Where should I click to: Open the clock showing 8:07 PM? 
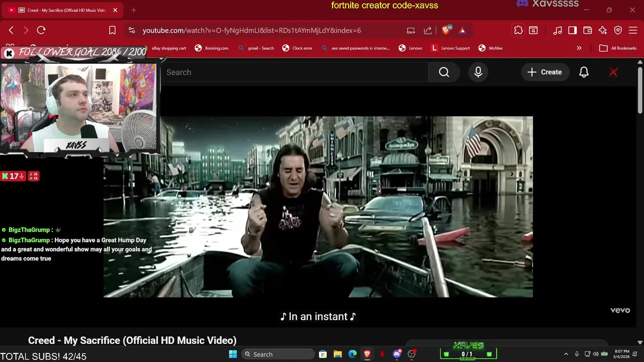click(x=622, y=354)
